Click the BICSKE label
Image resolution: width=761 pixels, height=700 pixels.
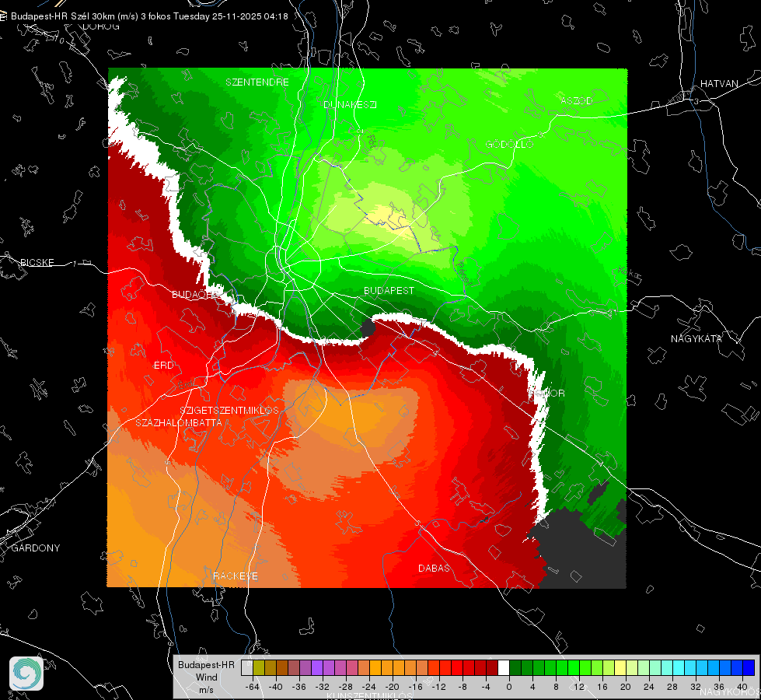(37, 263)
